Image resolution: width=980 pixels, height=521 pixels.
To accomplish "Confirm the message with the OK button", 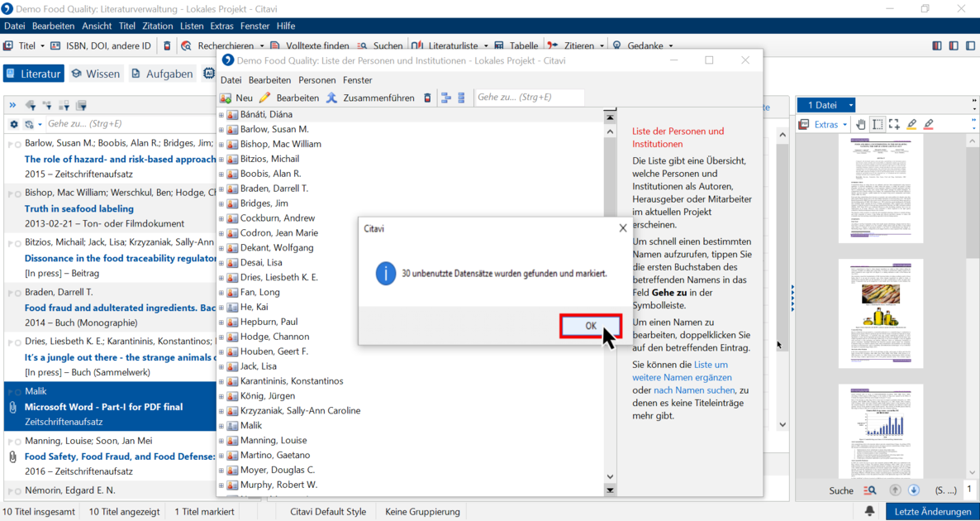I will click(x=591, y=326).
